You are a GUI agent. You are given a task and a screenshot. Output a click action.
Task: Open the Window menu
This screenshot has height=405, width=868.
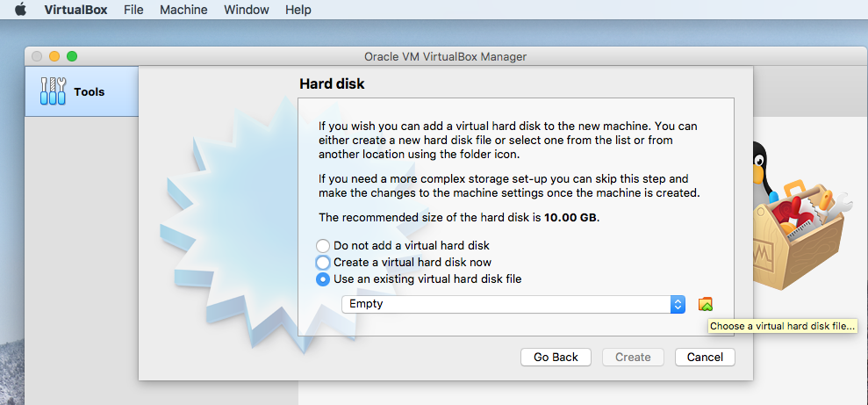247,10
